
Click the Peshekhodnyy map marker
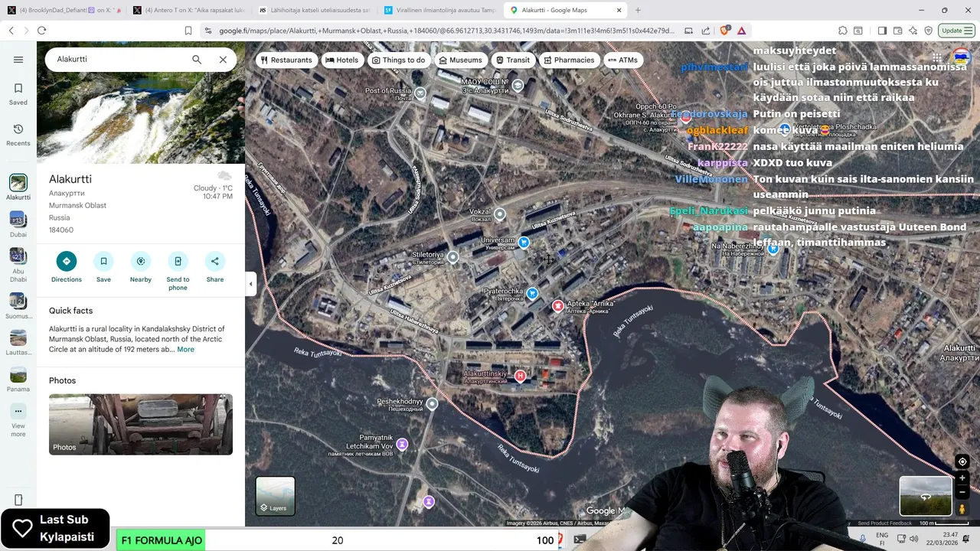click(432, 404)
